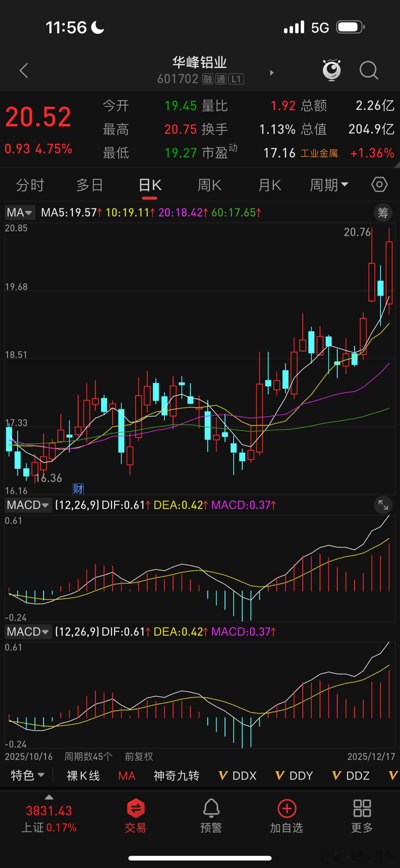Tap the yellow MA 10:19.11 value
Screen dimensions: 400x868
coord(130,212)
